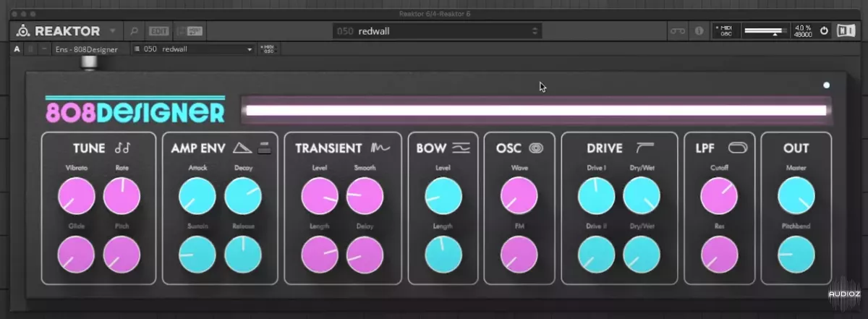Adjust the BOW Length knob
The height and width of the screenshot is (319, 868).
click(443, 255)
